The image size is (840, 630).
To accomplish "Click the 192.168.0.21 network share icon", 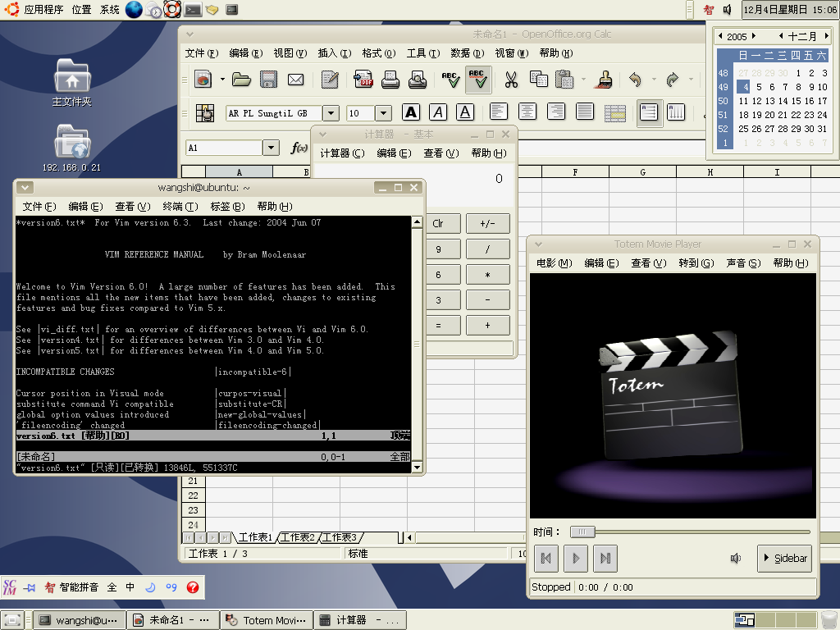I will (72, 148).
